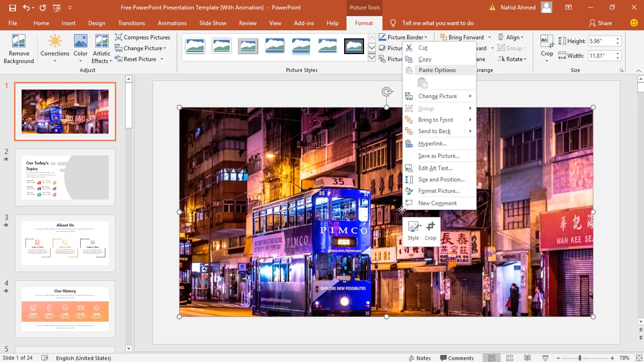
Task: Apply the third picture style with gray frame
Action: pyautogui.click(x=248, y=46)
